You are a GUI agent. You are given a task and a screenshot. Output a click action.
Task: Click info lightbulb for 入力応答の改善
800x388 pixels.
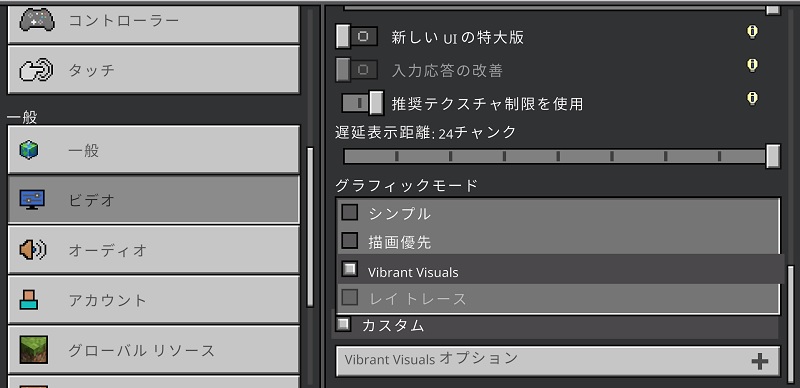click(752, 65)
